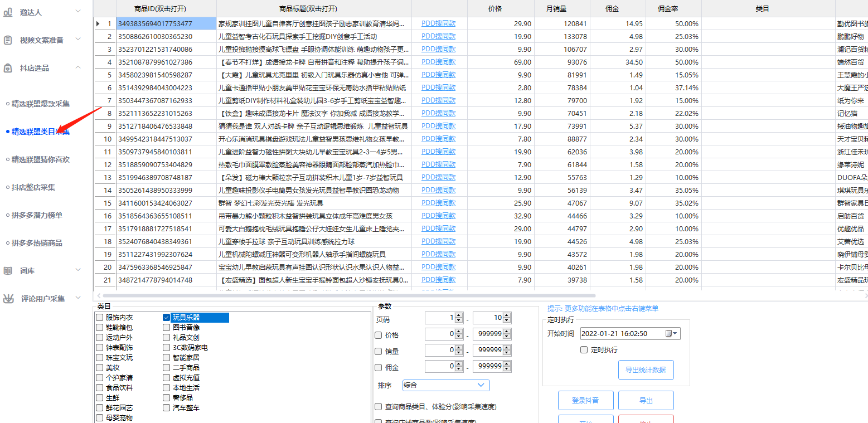Enable the 佣金 filter checkbox
The height and width of the screenshot is (423, 868).
379,367
